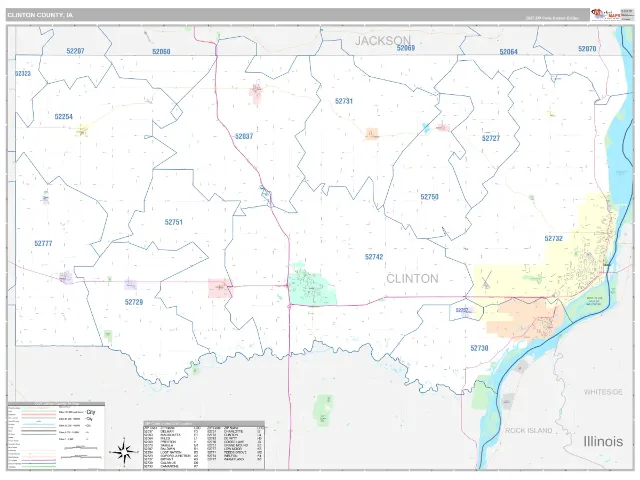Click the windmill symbol west of Clinton city
The height and width of the screenshot is (480, 640).
pyautogui.click(x=486, y=281)
